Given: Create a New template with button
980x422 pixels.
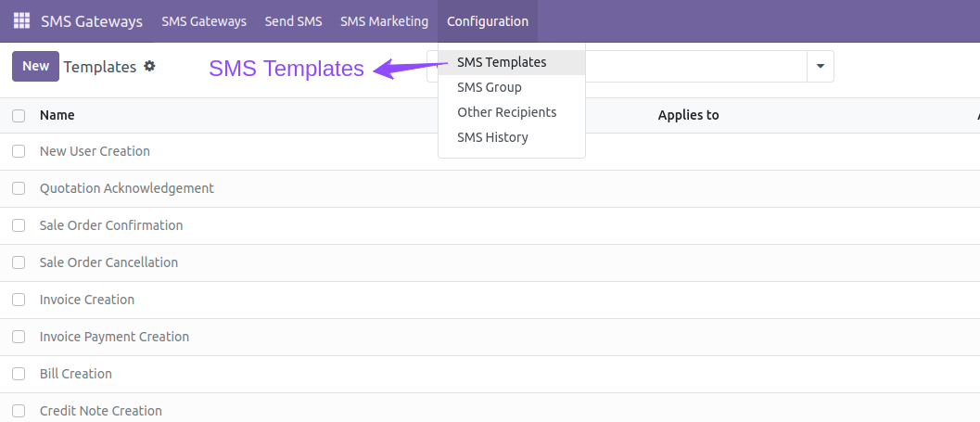Looking at the screenshot, I should click(35, 66).
